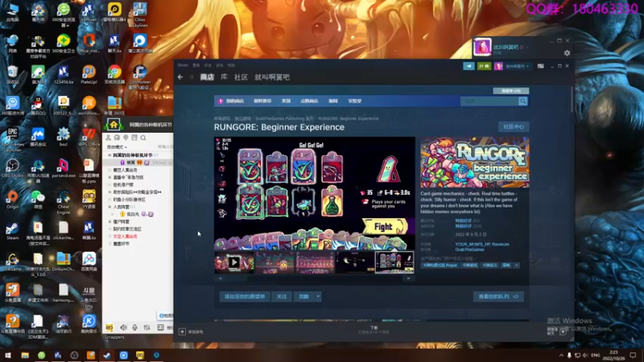Open the OBS Studio desktop shortcut

(12, 169)
